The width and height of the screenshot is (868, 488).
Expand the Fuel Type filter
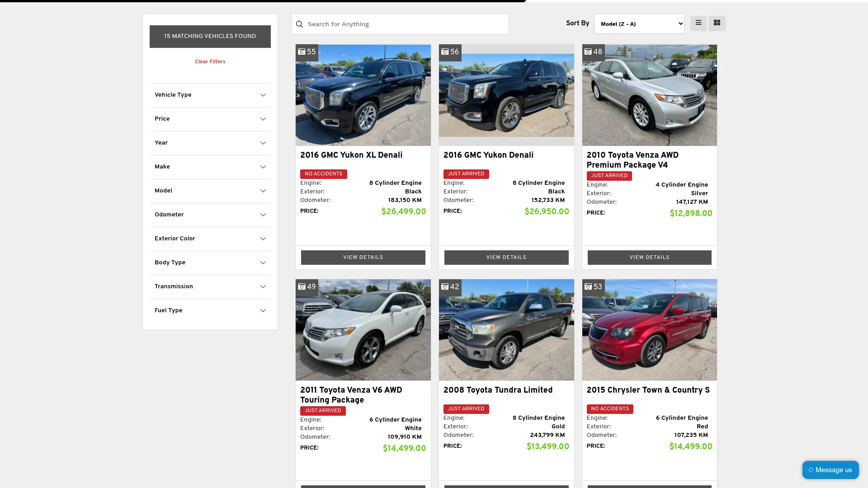[x=210, y=310]
